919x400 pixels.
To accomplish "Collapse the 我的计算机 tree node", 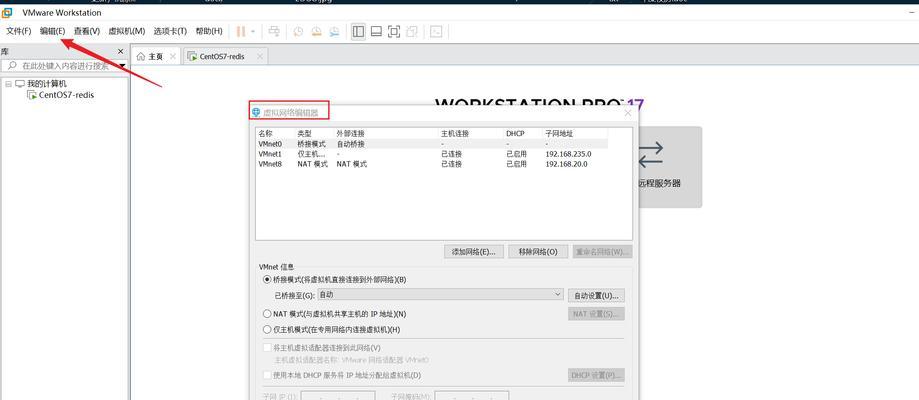I will click(8, 84).
